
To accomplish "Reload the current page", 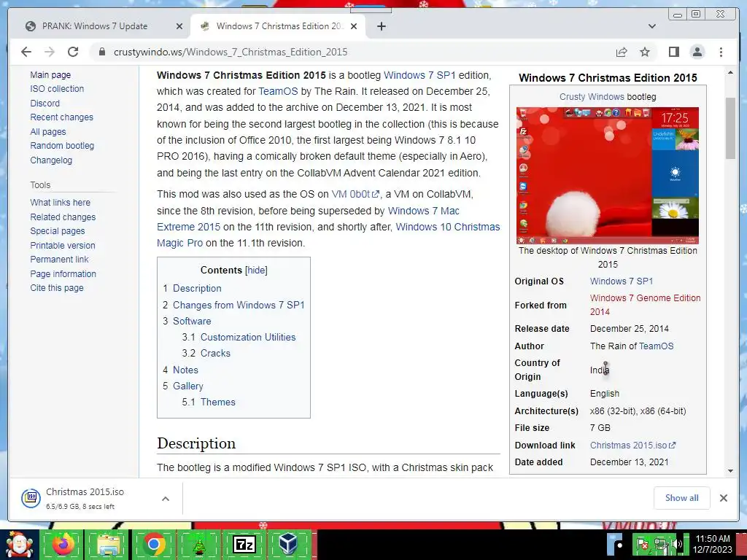I will 73,52.
